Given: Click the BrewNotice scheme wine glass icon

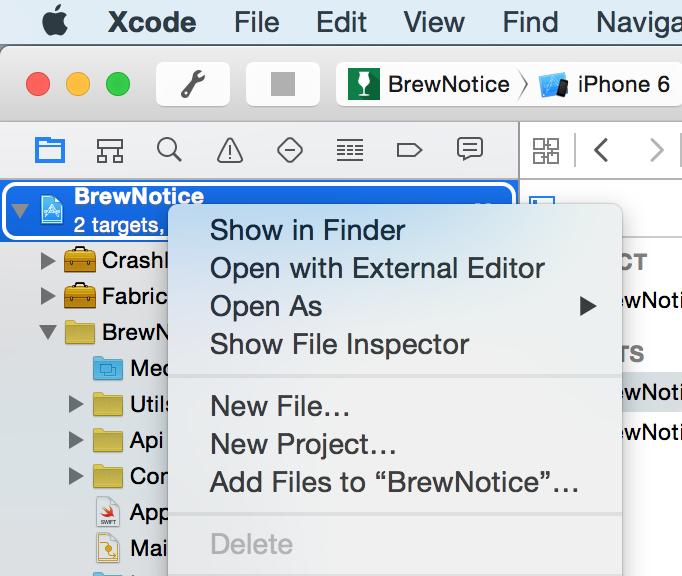Looking at the screenshot, I should pos(364,84).
